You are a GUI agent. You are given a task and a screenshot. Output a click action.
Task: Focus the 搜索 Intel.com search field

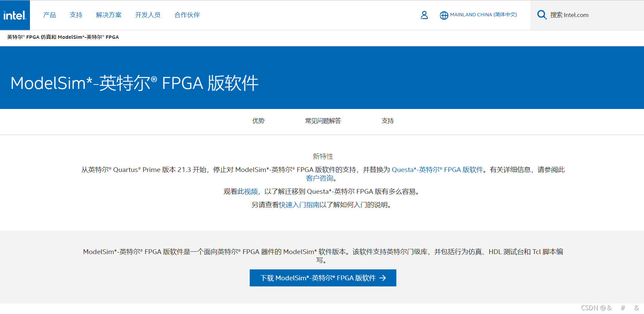point(587,15)
